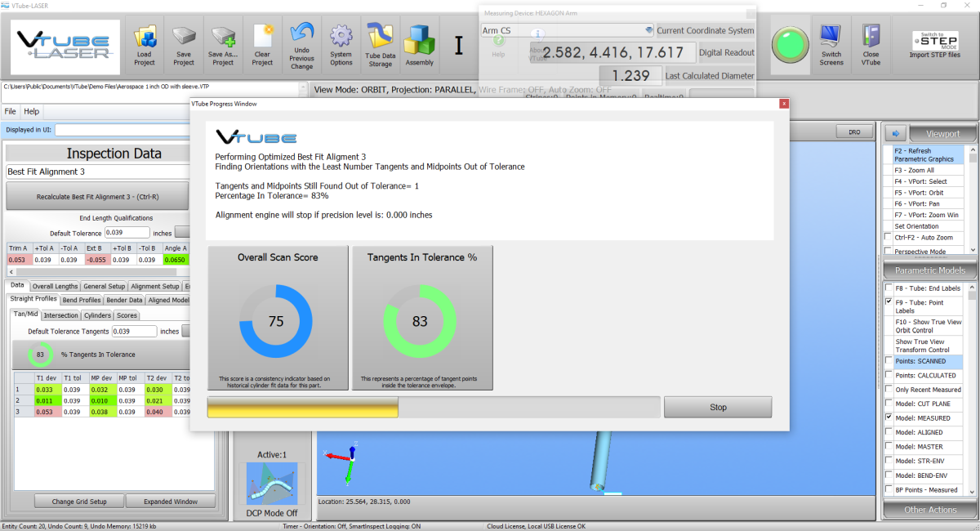This screenshot has width=980, height=531.
Task: Click the Switch Screens icon
Action: pyautogui.click(x=831, y=46)
